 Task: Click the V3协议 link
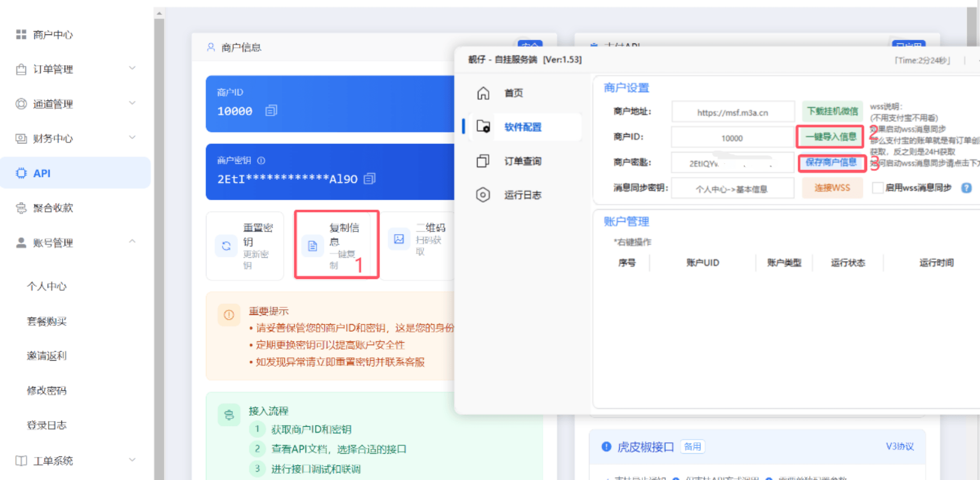[x=899, y=446]
